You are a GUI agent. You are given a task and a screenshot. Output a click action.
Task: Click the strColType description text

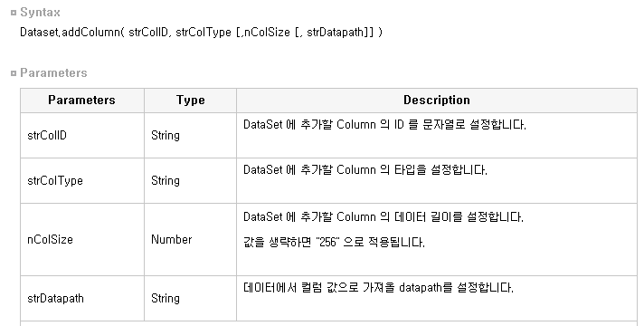365,169
